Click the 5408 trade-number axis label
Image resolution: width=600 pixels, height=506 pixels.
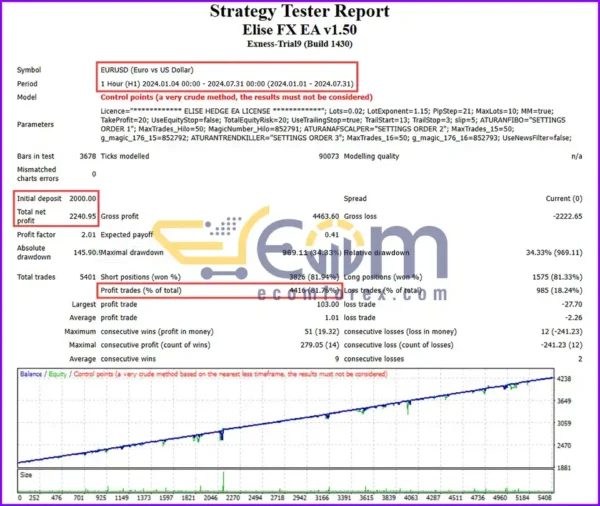click(x=544, y=498)
